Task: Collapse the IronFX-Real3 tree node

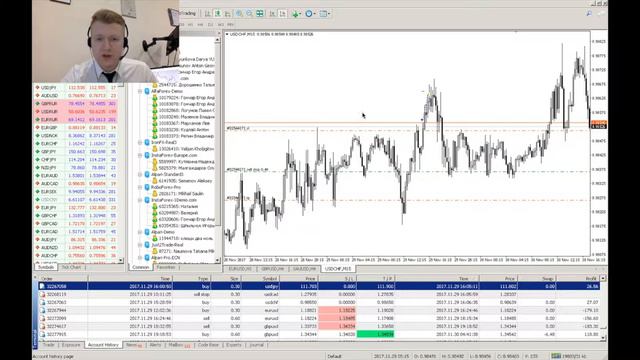Action: [140, 142]
